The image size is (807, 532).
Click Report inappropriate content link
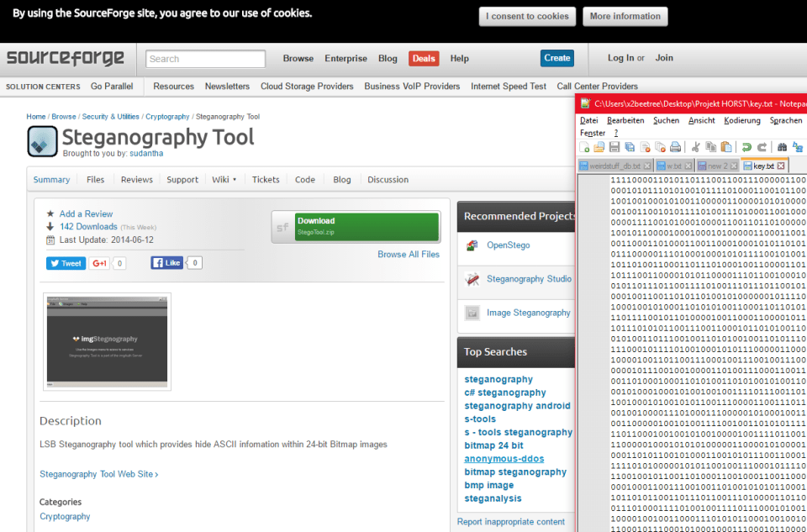pyautogui.click(x=510, y=521)
